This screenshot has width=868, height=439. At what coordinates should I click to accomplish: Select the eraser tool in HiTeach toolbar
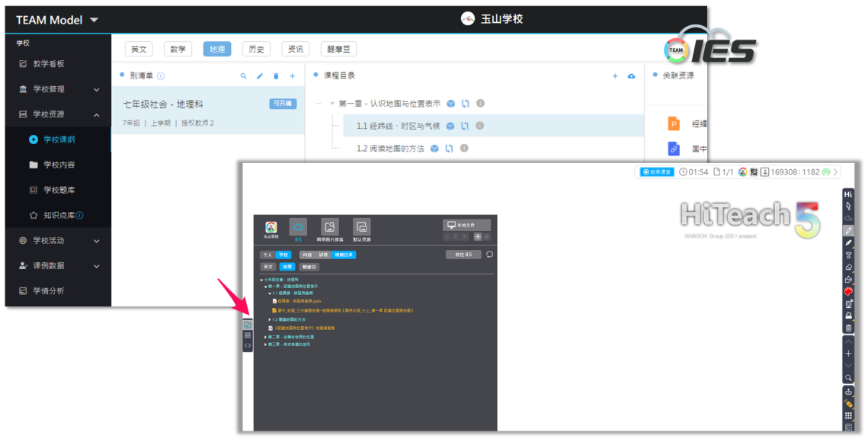[x=848, y=268]
